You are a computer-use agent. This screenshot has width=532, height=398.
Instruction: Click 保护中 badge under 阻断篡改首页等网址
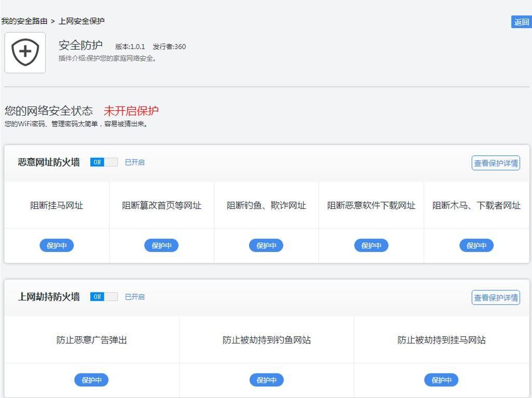(x=161, y=246)
